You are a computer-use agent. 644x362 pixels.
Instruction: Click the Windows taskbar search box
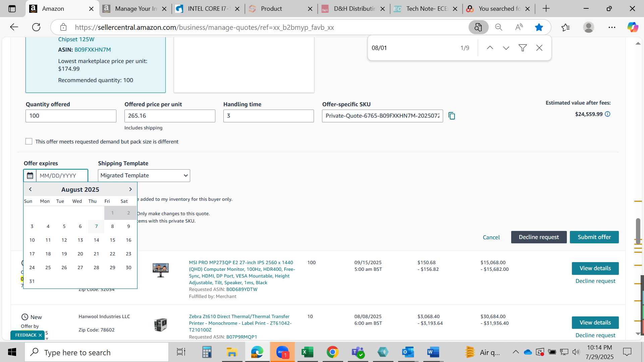(x=97, y=352)
